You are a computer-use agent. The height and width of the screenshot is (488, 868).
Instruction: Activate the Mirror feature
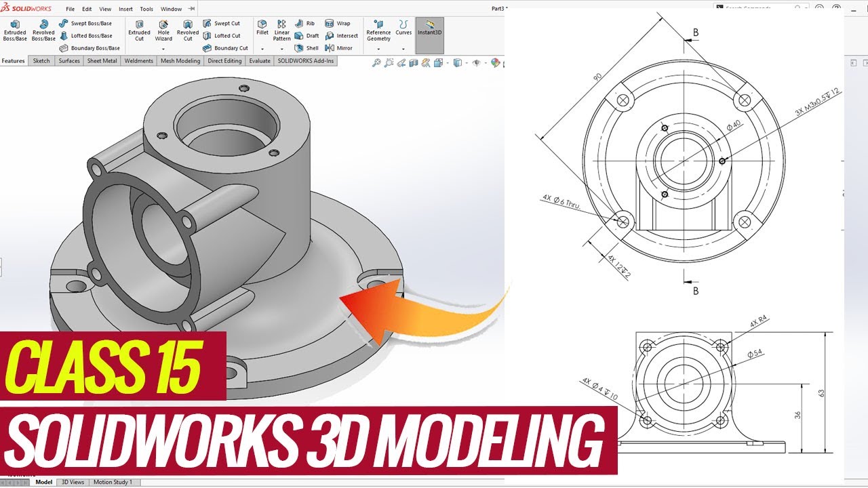coord(338,48)
